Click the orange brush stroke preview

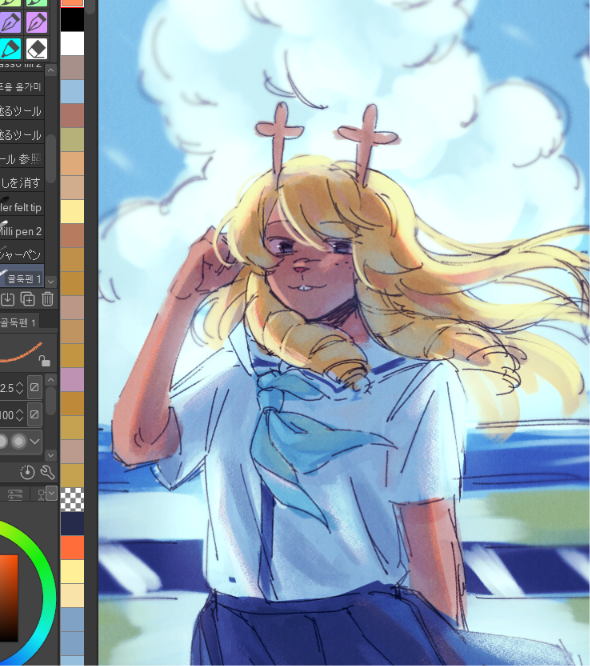(21, 353)
